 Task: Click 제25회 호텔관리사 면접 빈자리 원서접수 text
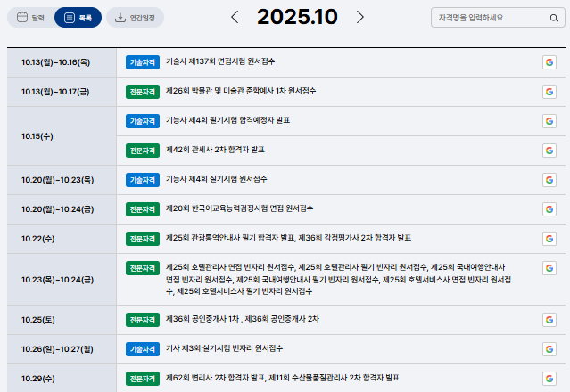pos(230,267)
